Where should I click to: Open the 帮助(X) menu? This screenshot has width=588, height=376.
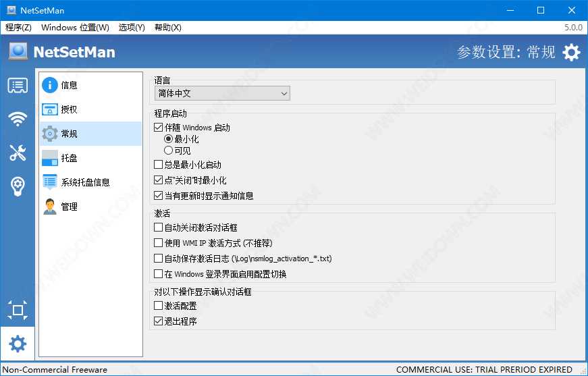pyautogui.click(x=168, y=28)
